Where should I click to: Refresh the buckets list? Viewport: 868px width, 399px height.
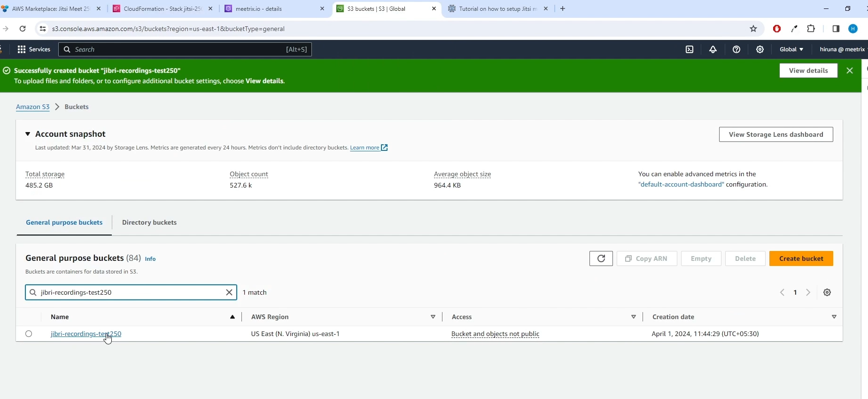[601, 258]
